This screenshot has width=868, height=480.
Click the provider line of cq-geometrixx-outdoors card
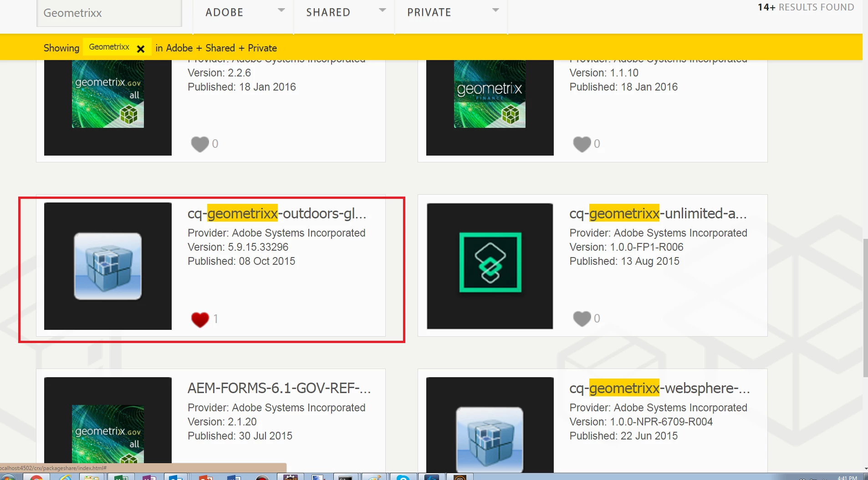point(276,233)
